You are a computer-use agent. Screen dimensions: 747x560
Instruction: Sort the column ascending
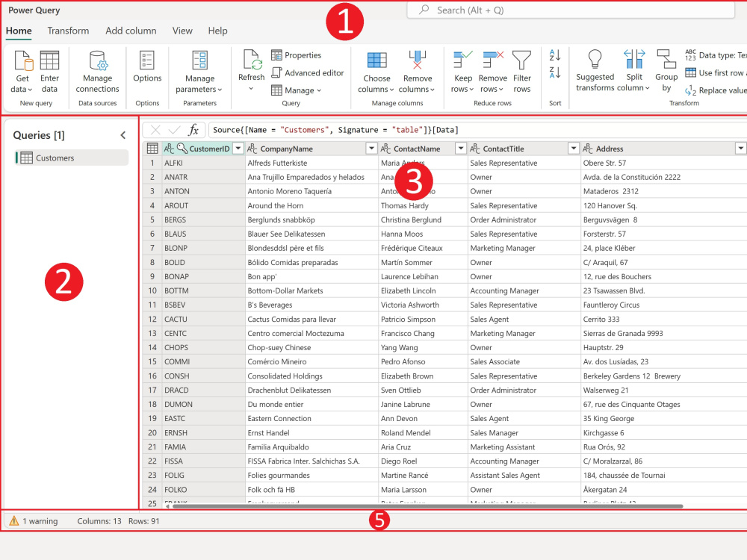[x=554, y=55]
